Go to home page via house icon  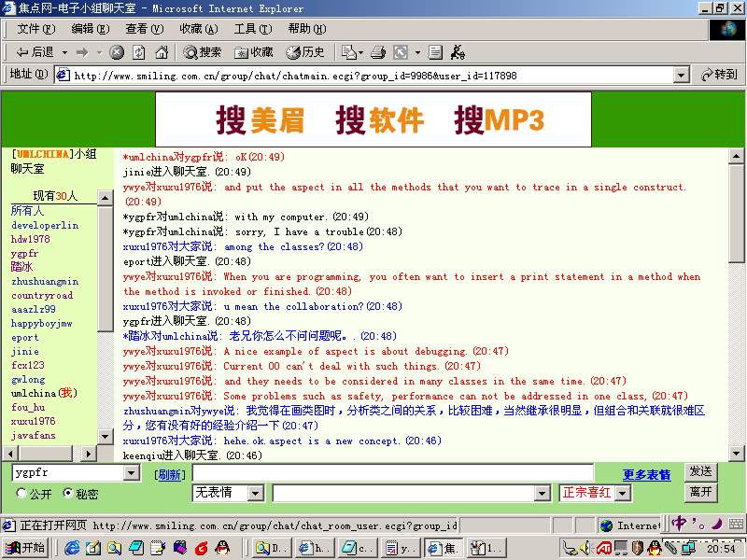pyautogui.click(x=162, y=52)
